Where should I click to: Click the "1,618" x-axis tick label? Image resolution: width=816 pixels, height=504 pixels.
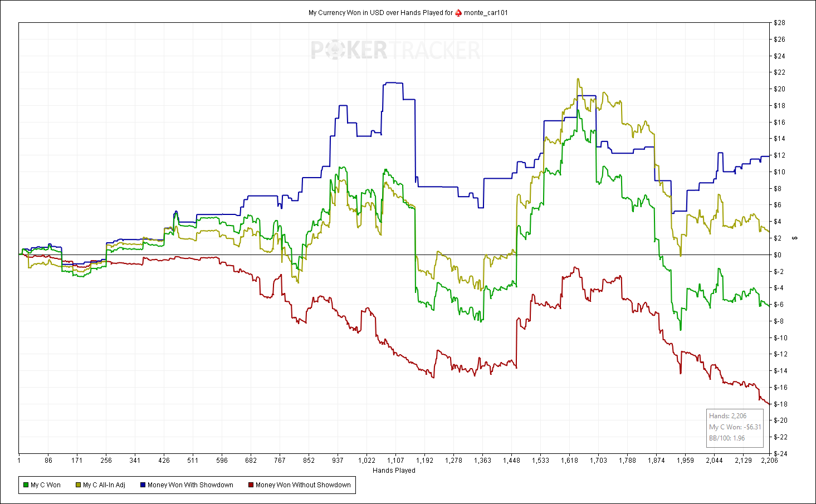tap(569, 461)
